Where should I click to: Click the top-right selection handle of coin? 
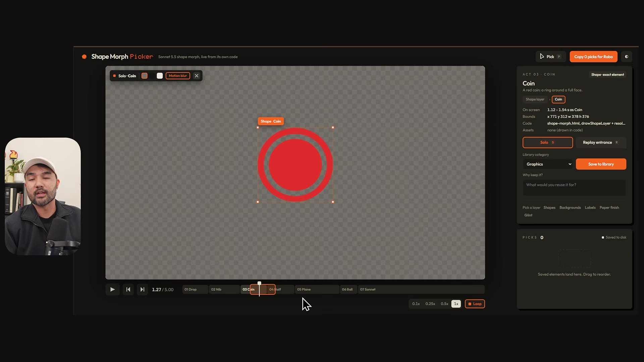pos(333,127)
